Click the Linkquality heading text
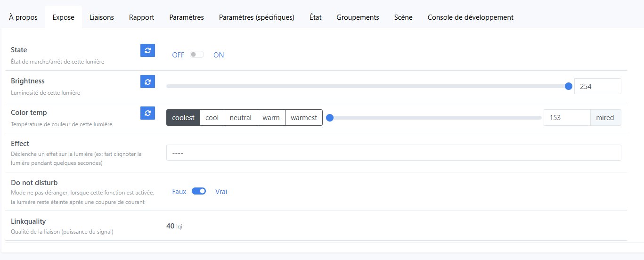The width and height of the screenshot is (644, 260). (28, 221)
